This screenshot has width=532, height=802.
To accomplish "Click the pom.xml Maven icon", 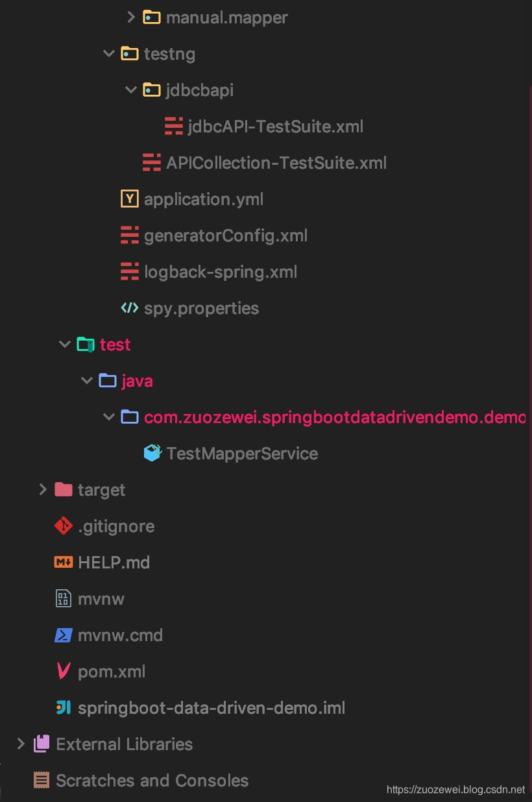I will [x=63, y=672].
